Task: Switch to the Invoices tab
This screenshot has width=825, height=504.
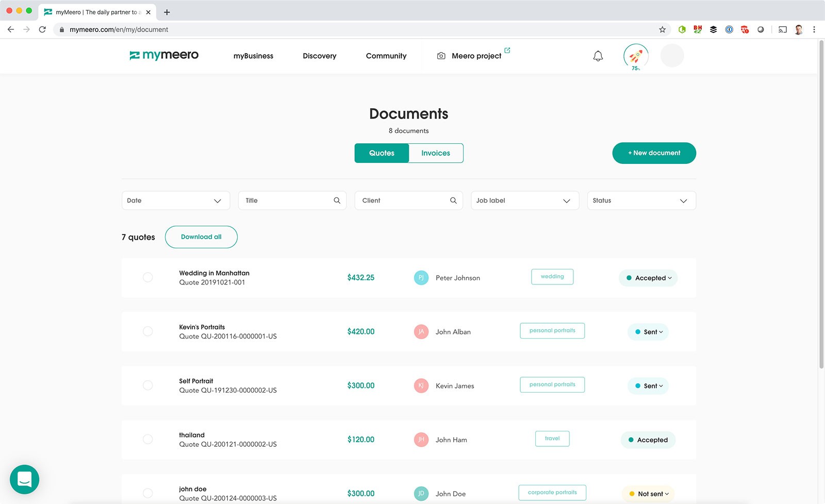Action: click(x=436, y=153)
